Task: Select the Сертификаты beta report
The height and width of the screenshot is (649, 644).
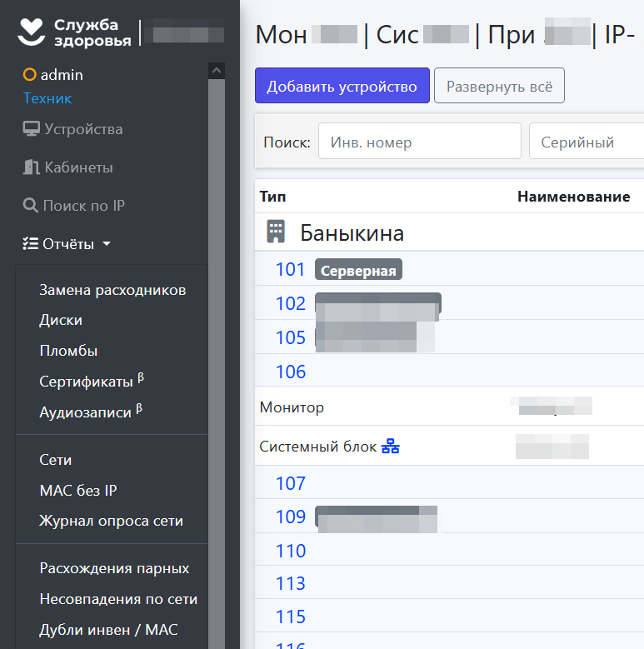Action: [x=92, y=380]
